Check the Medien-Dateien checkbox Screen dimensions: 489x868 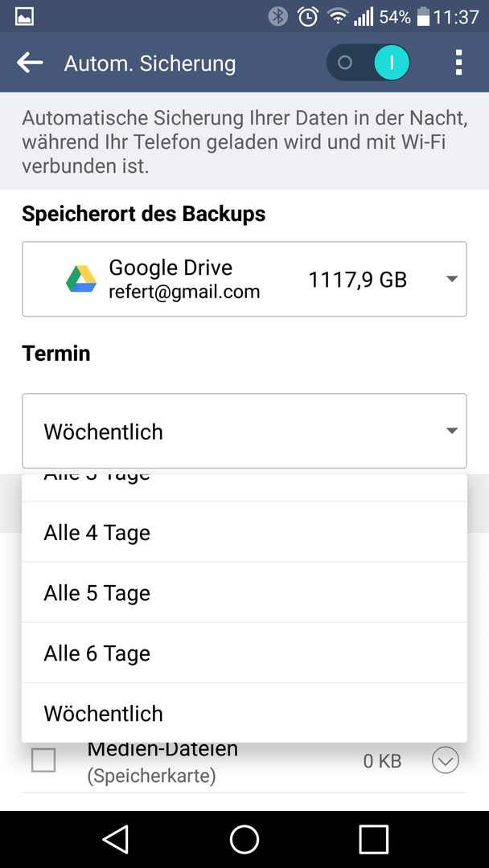coord(43,760)
